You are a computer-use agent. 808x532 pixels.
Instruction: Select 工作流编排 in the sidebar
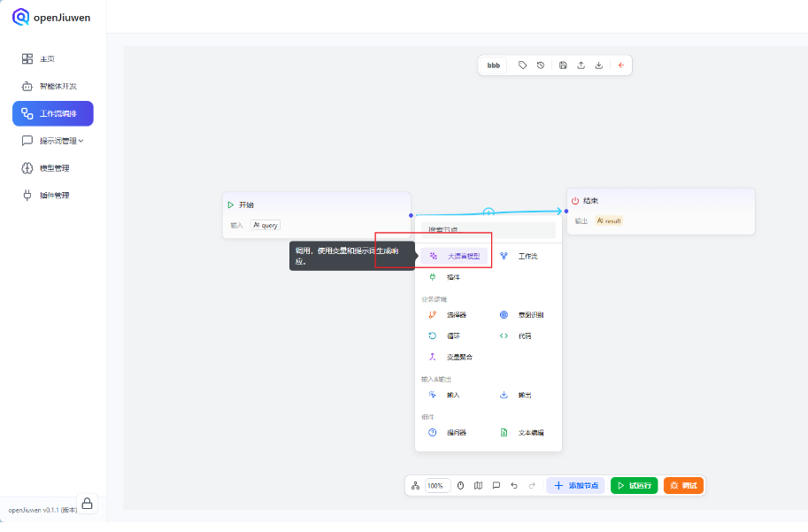pyautogui.click(x=53, y=113)
